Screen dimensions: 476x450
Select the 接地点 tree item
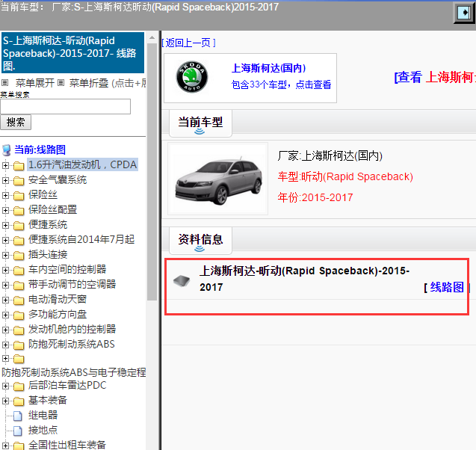pyautogui.click(x=43, y=430)
